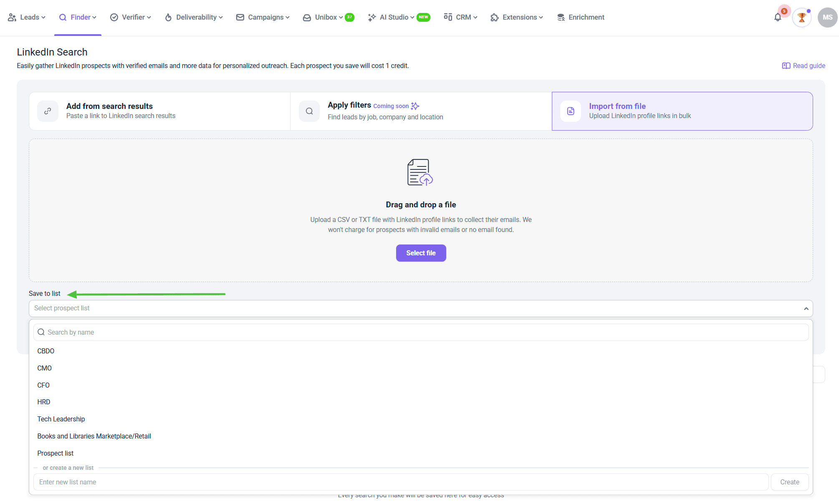Choose Tech Leadership from the list
839x504 pixels.
tap(61, 419)
